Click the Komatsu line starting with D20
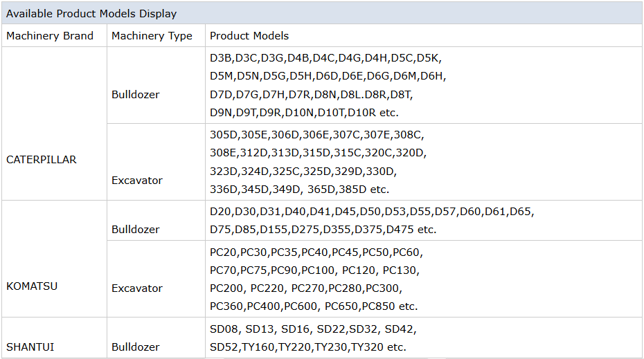644x359 pixels. click(x=372, y=211)
